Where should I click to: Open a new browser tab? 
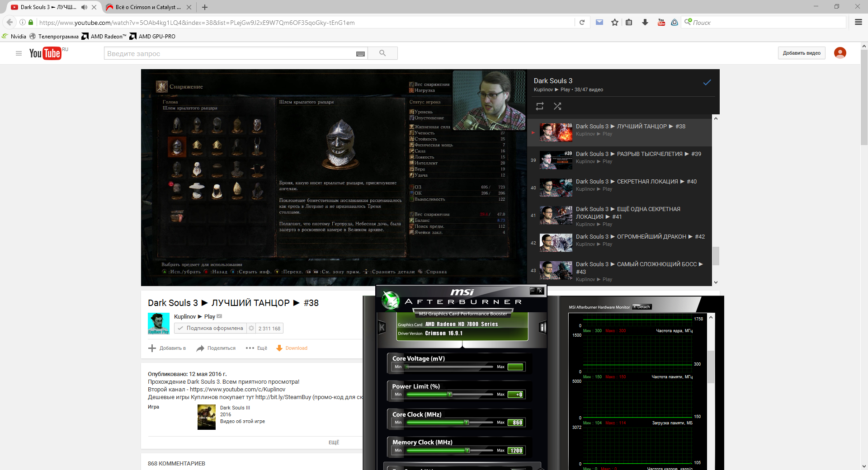(205, 7)
